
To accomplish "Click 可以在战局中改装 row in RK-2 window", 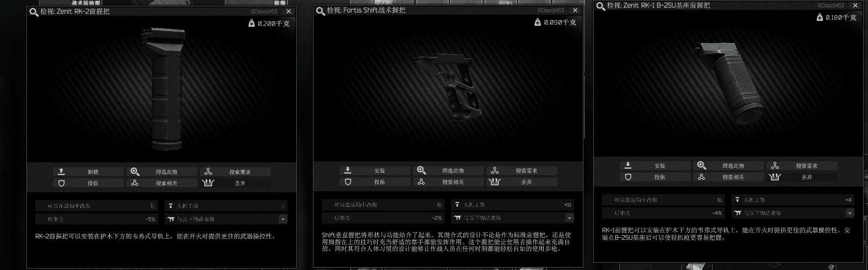I will (x=96, y=206).
